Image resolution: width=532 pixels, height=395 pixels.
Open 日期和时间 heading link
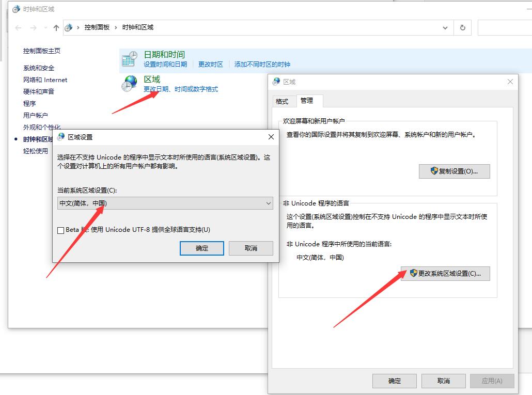[x=165, y=55]
